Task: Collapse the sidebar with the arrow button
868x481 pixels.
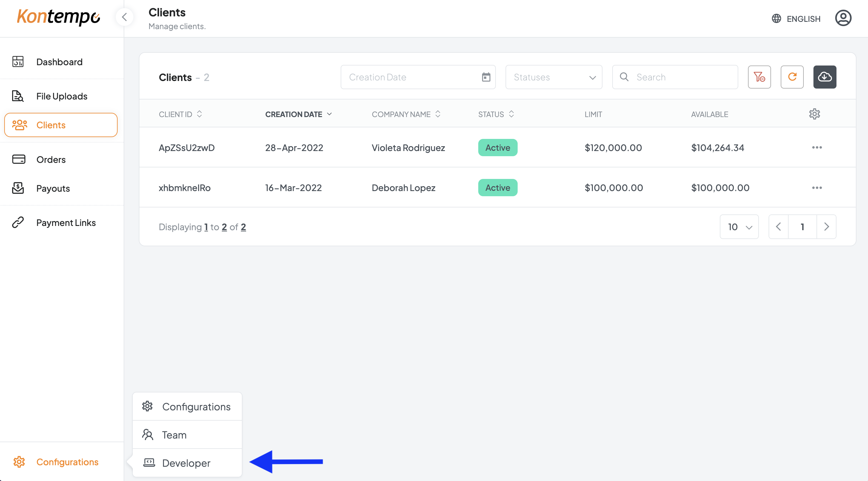Action: tap(124, 17)
